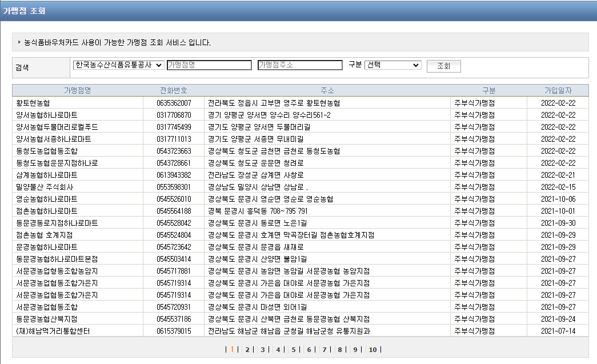Click inside the 가맹점주소 input field
The height and width of the screenshot is (364, 597).
(300, 65)
